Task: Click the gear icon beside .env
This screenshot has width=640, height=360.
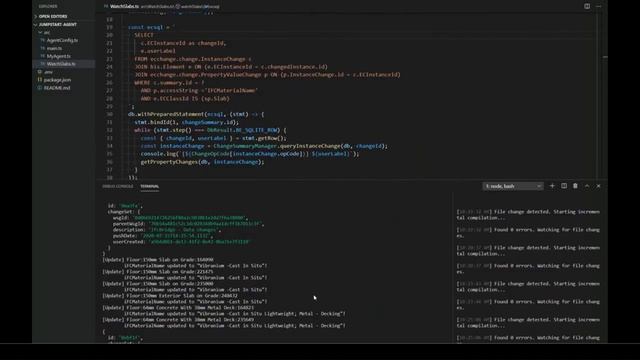Action: 40,72
